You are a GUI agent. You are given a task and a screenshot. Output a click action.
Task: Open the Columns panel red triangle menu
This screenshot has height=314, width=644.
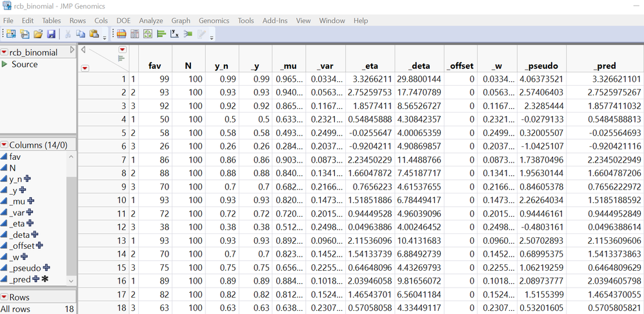coord(5,145)
